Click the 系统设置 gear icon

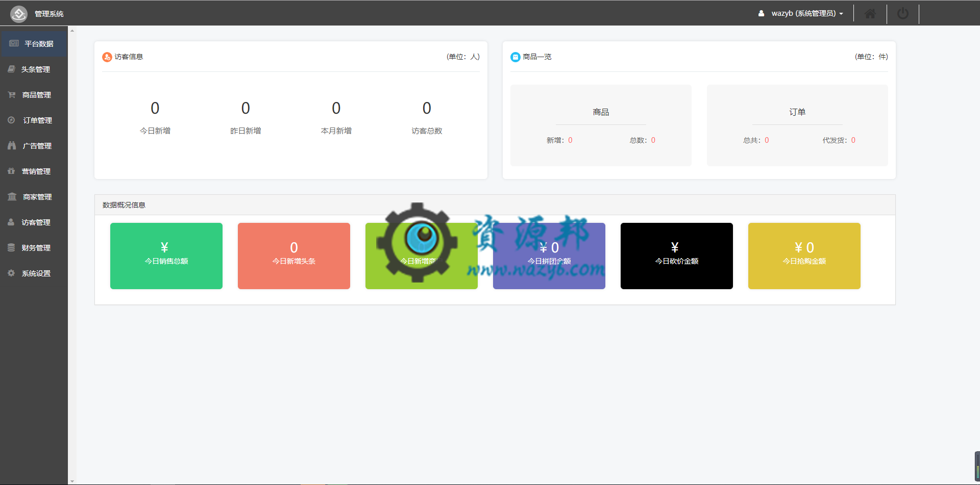pos(11,273)
